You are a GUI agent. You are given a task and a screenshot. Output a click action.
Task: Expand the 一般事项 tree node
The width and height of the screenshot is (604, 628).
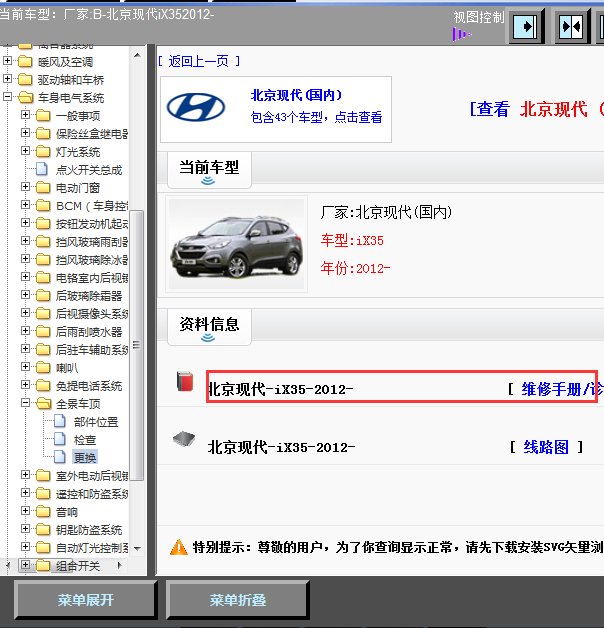25,115
